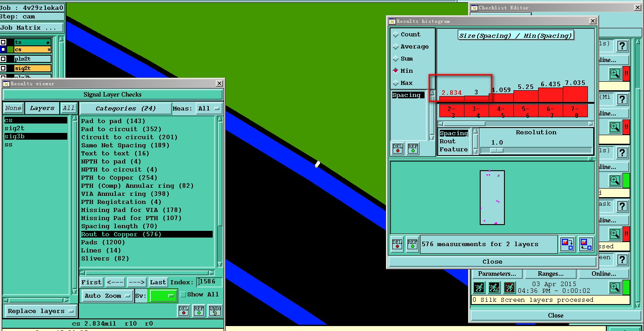Image resolution: width=644 pixels, height=331 pixels.
Task: Click topmost magnifier icon in Checklist Editor
Action: (x=615, y=74)
